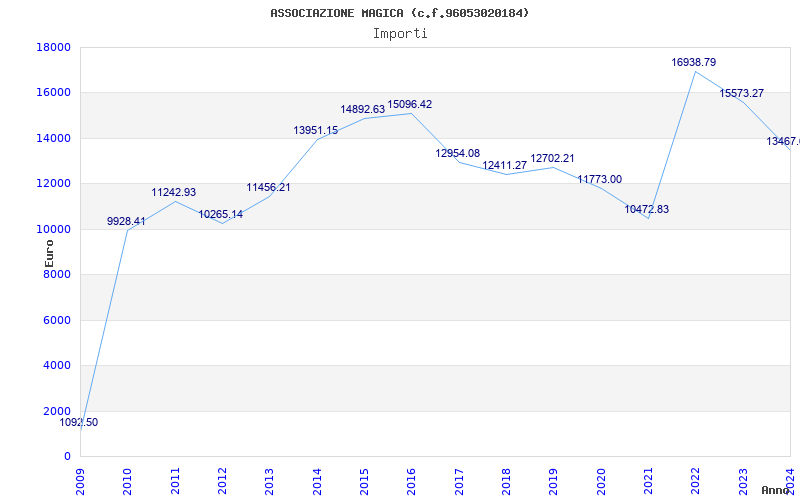Viewport: 800px width, 500px height.
Task: Select the data label 9928.41
Action: [126, 221]
